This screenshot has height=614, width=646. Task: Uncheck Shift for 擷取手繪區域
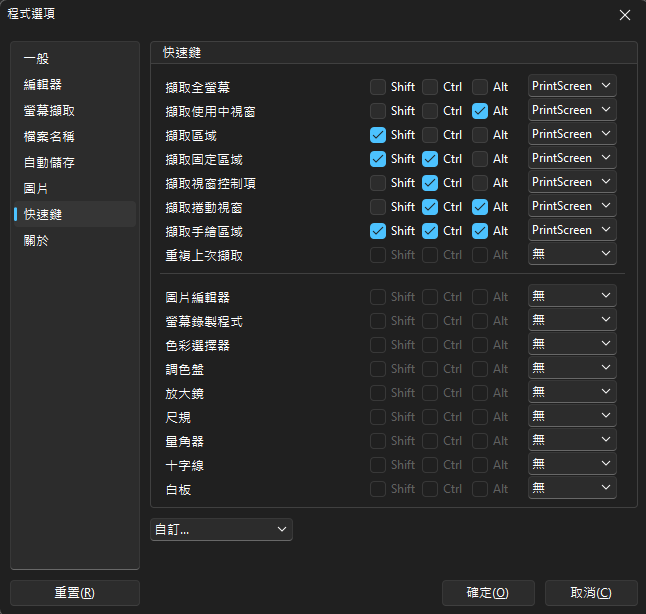[378, 231]
